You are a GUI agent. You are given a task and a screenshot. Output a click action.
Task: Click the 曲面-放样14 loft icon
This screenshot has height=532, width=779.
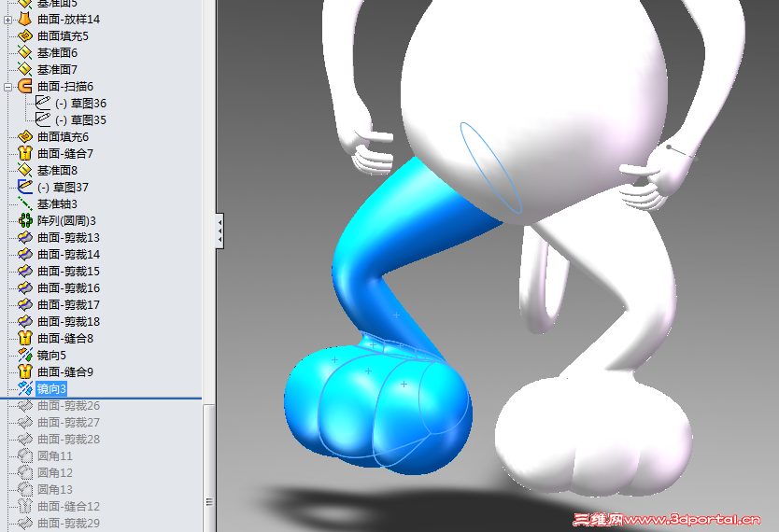coord(25,20)
